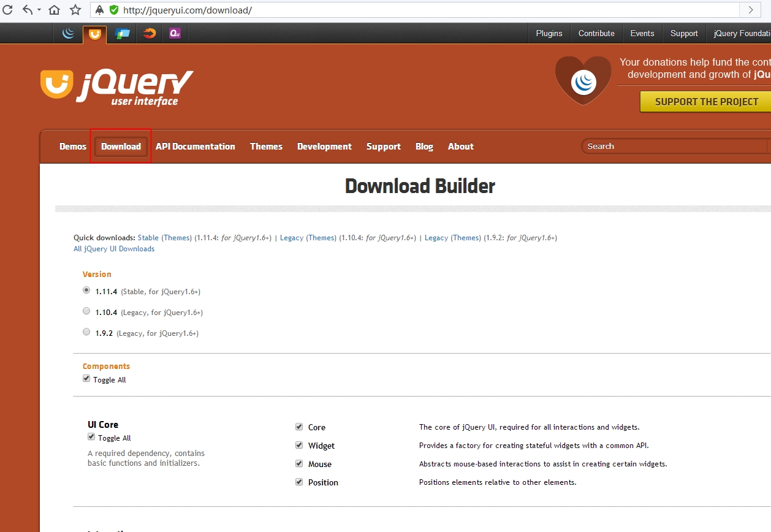Click the Legacy link for 1.10.4
Viewport: 771px width, 532px height.
292,238
